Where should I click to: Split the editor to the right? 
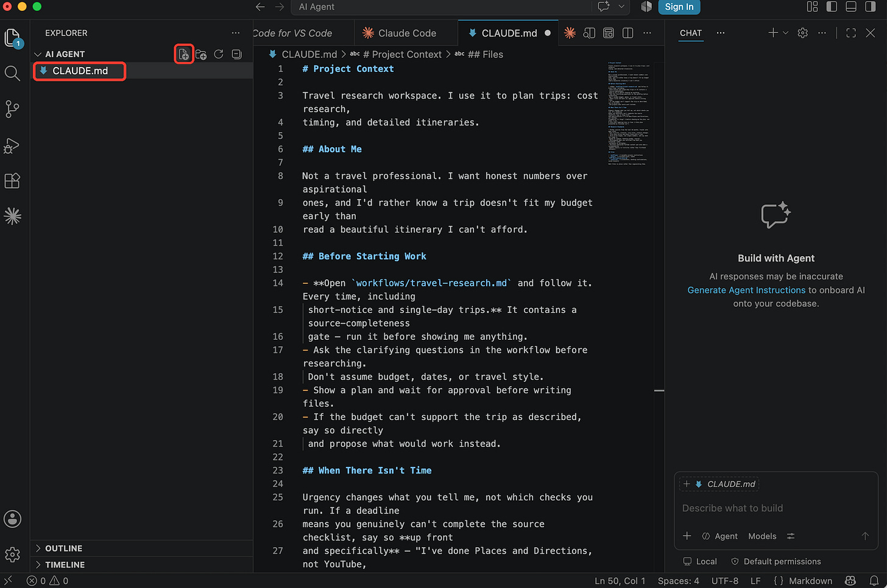628,33
